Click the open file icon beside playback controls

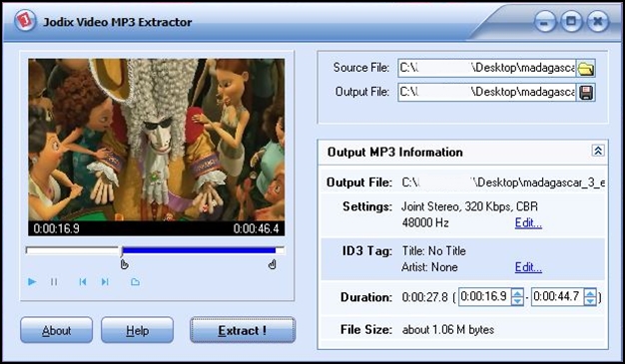tap(135, 282)
